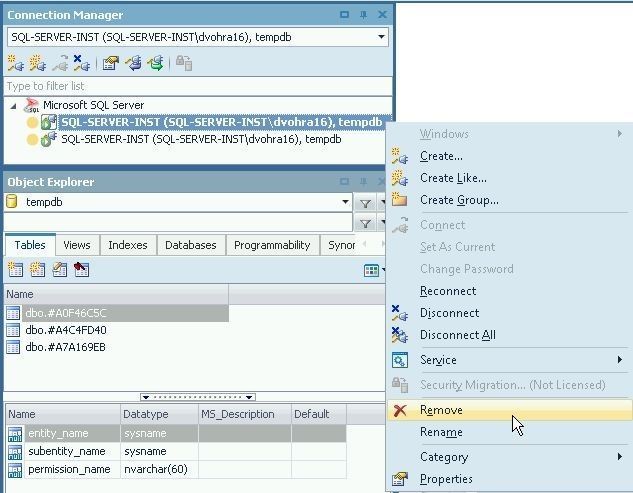Click the create table icon in Object Explorer toolbar
Screen dimensions: 633x493
(15, 270)
